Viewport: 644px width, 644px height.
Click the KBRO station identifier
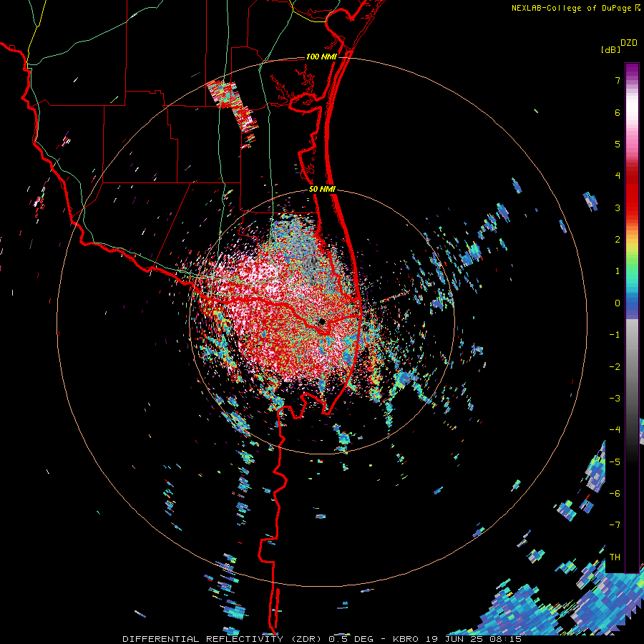pos(406,639)
